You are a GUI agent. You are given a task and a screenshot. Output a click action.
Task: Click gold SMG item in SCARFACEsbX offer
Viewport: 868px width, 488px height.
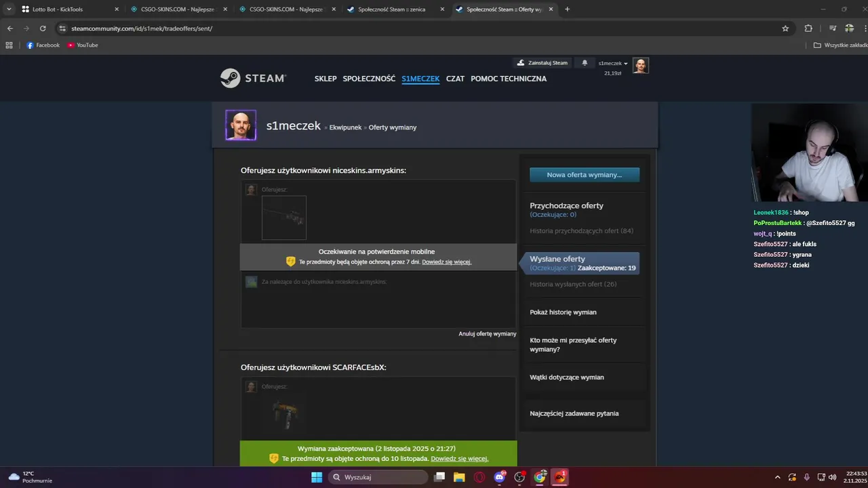[284, 414]
